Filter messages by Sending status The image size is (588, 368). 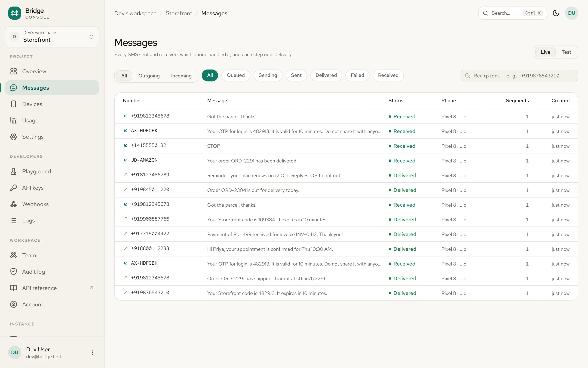(268, 76)
